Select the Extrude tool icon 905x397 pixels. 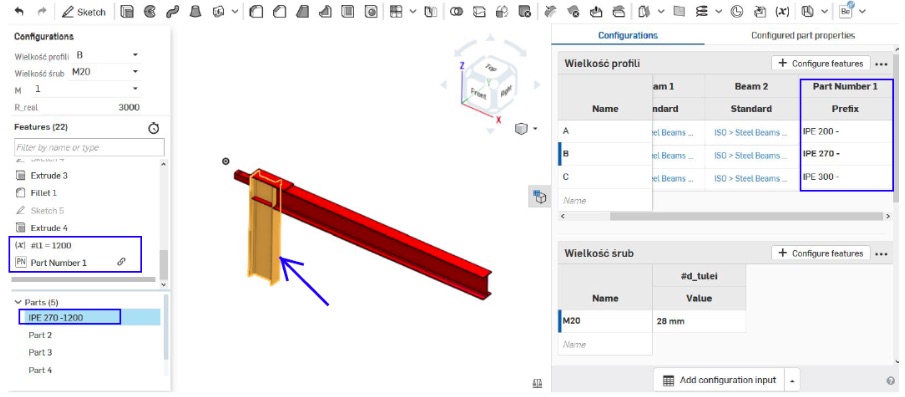click(127, 12)
